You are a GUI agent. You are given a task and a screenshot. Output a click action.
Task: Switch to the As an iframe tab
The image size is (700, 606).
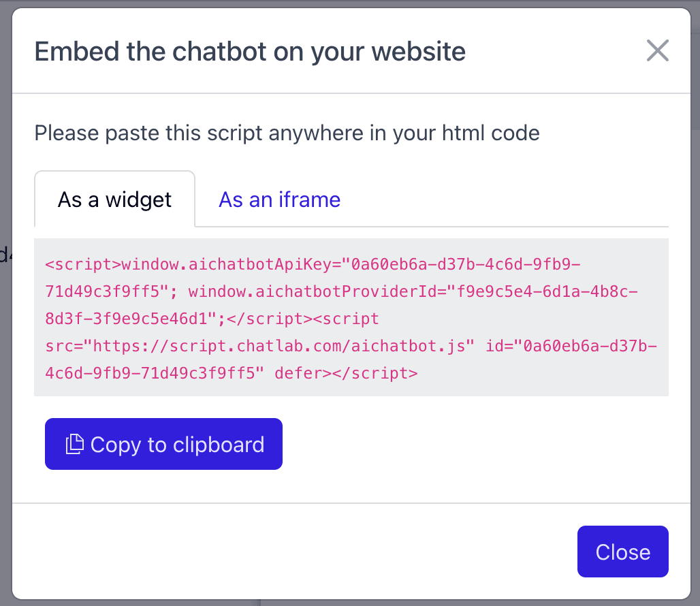click(x=279, y=200)
